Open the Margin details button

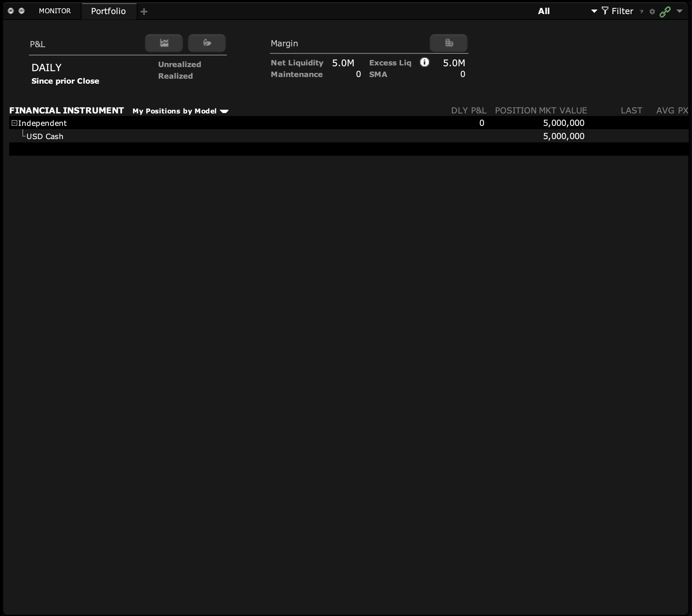(x=449, y=43)
